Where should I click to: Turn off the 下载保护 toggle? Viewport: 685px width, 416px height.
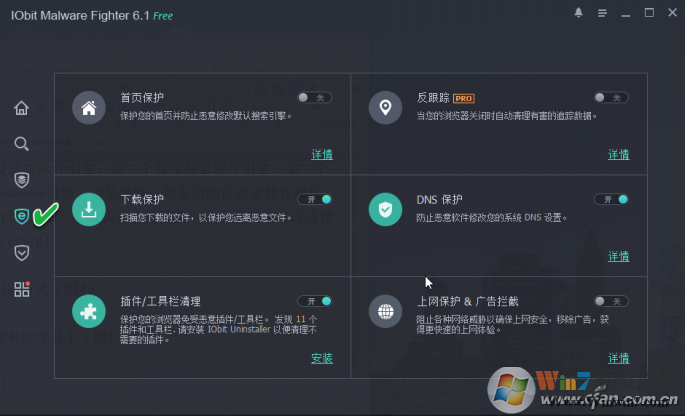click(315, 199)
